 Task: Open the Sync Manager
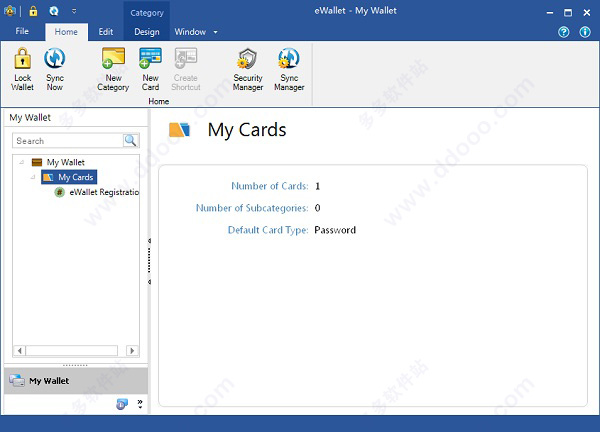[x=289, y=69]
